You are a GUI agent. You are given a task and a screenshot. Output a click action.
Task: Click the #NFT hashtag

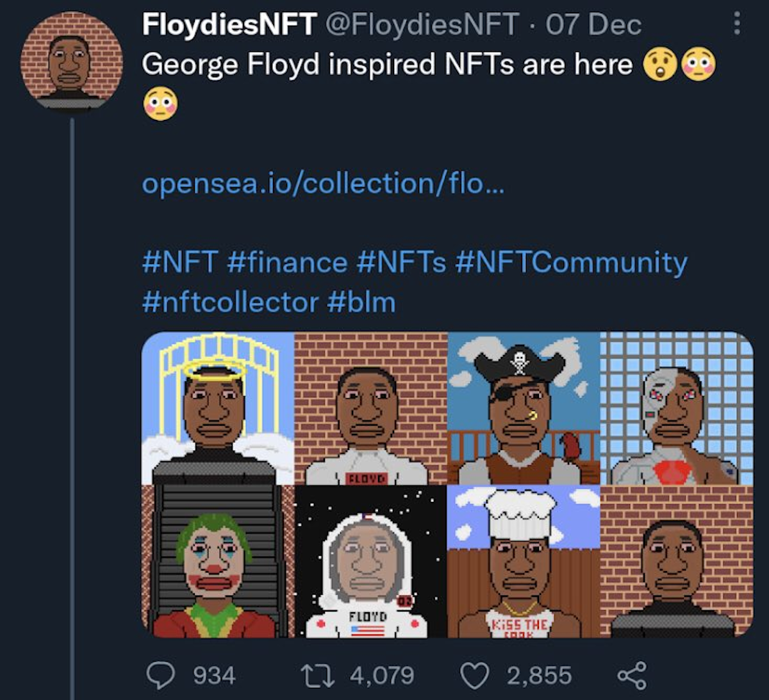tap(180, 263)
